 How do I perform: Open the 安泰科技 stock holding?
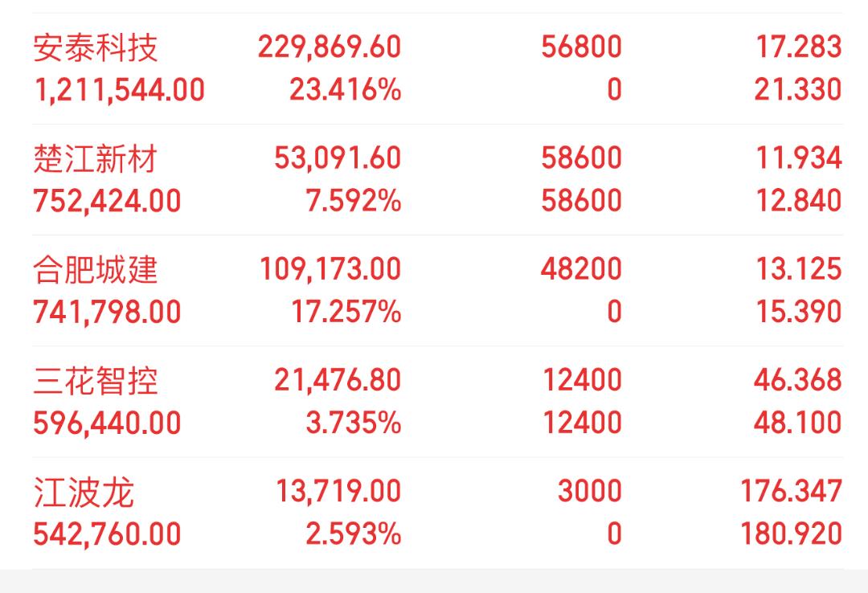96,47
